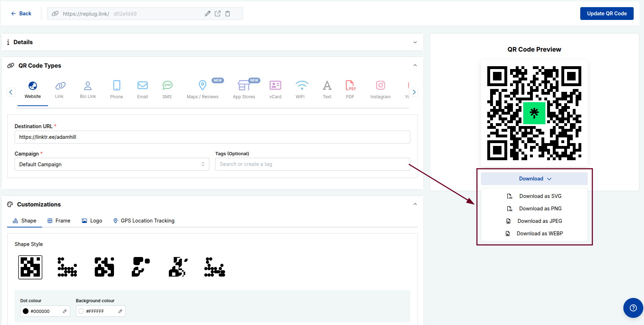Go back using the Back link
This screenshot has width=644, height=325.
[x=21, y=14]
